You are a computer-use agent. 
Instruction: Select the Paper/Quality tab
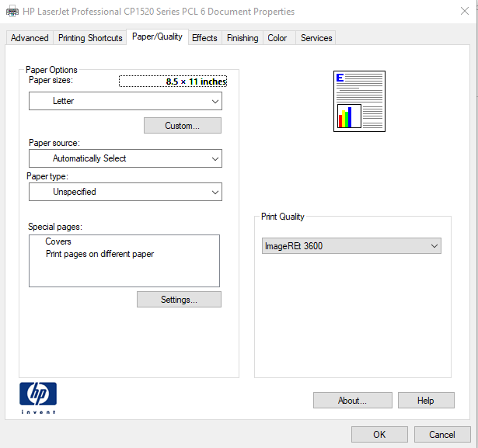(157, 36)
